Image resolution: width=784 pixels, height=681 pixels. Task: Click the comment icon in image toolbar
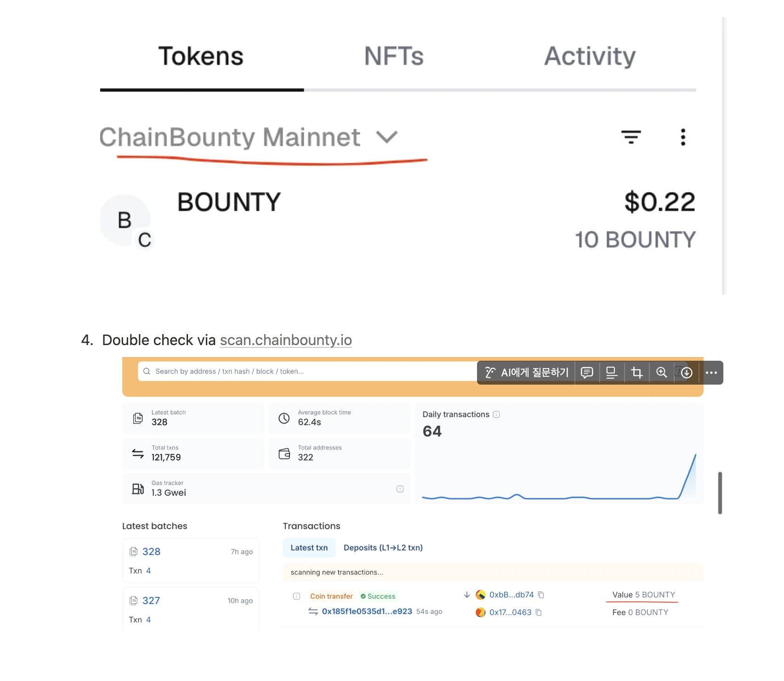(587, 372)
